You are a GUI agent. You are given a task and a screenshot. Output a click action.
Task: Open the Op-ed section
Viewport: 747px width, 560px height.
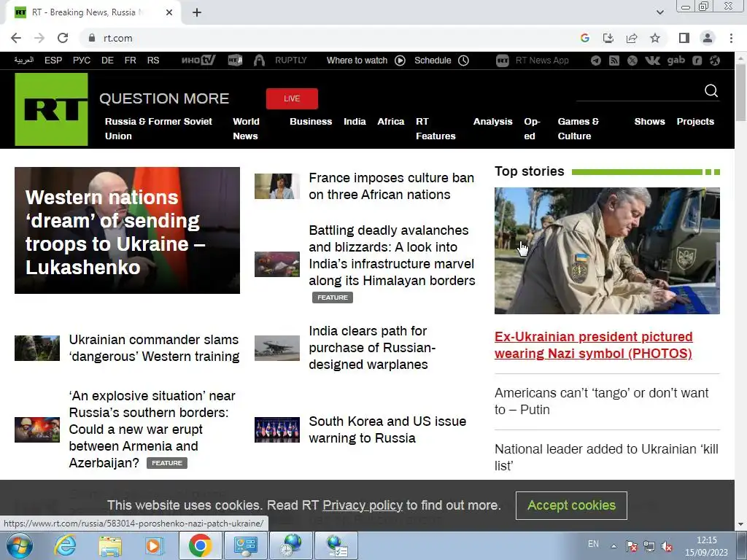pos(532,128)
